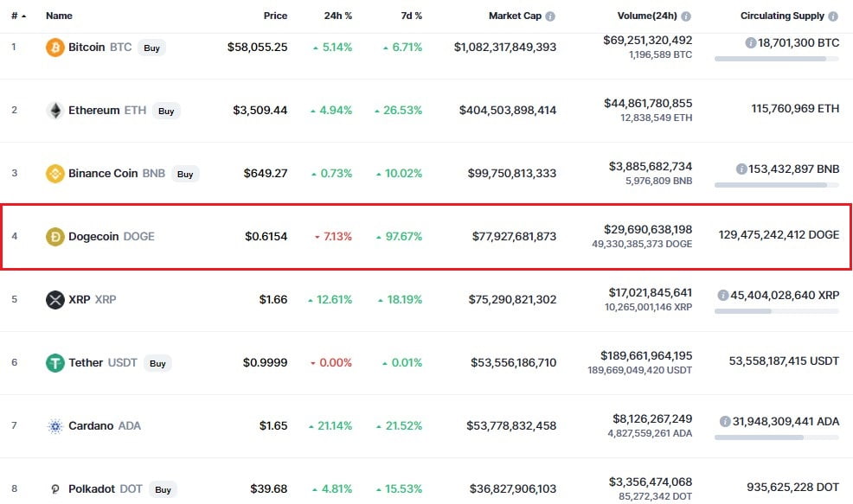The height and width of the screenshot is (504, 853).
Task: Select Bitcoin price $58,055.25
Action: 257,48
